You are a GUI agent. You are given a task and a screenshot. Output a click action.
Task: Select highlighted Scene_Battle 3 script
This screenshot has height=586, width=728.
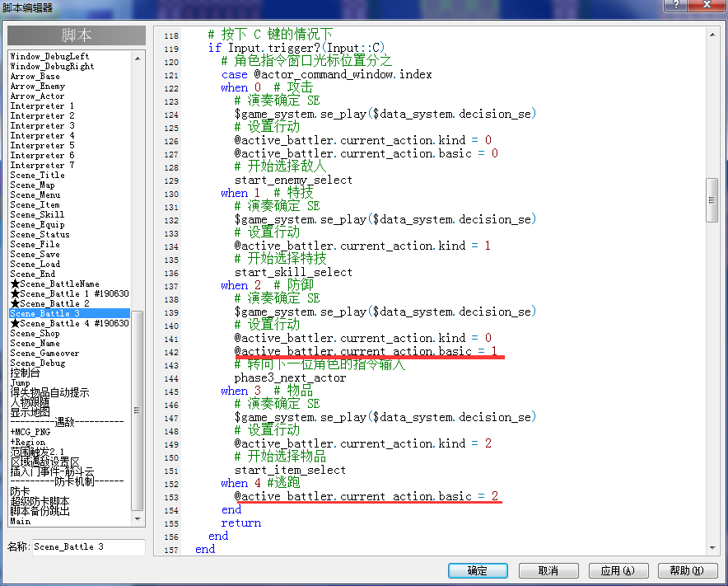pos(70,314)
